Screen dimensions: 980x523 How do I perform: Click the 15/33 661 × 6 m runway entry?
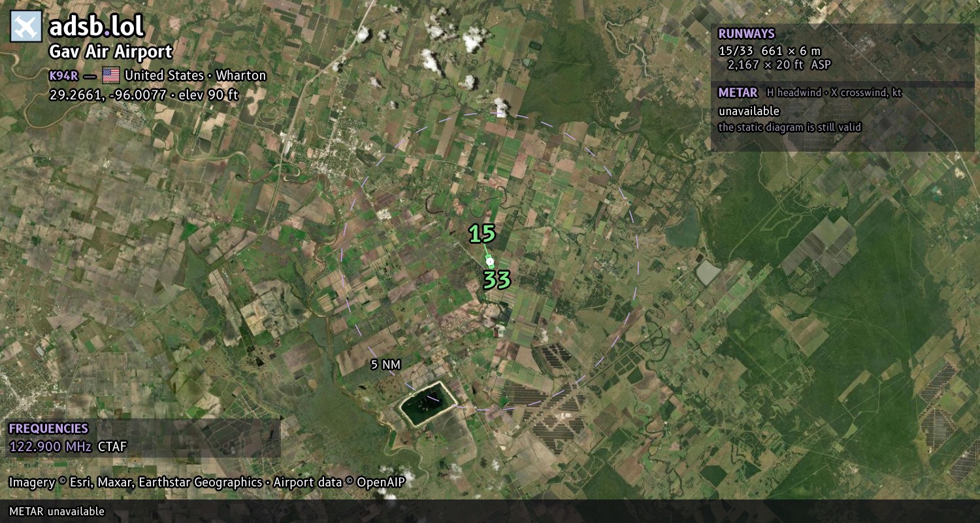tap(769, 51)
